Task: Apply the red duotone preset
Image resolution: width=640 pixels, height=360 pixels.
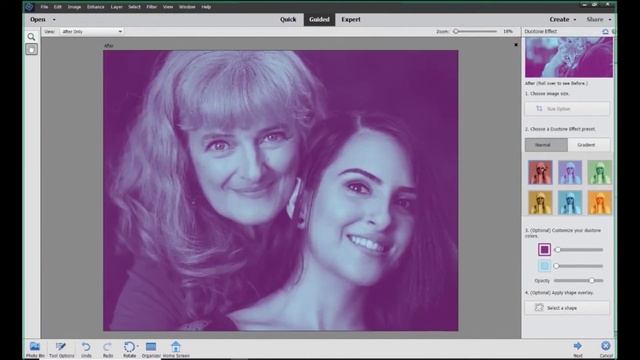Action: tap(540, 172)
